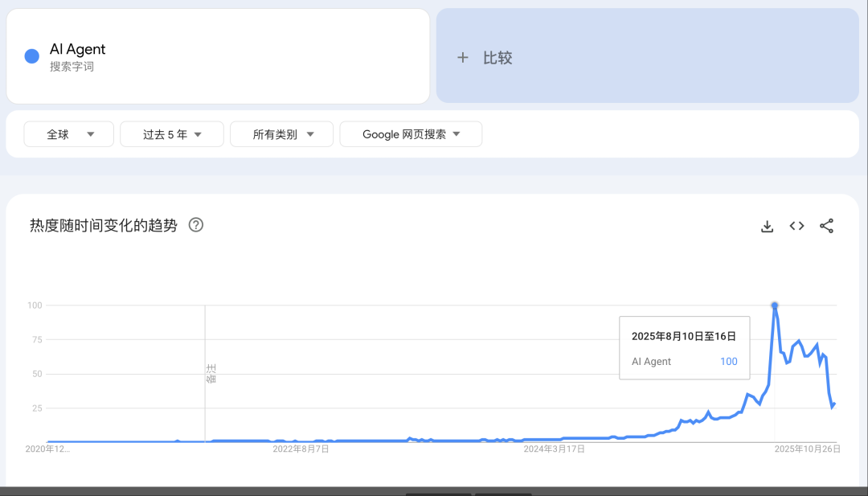868x496 pixels.
Task: Click the 2025年8月10日至16日 tooltip date
Action: 684,336
